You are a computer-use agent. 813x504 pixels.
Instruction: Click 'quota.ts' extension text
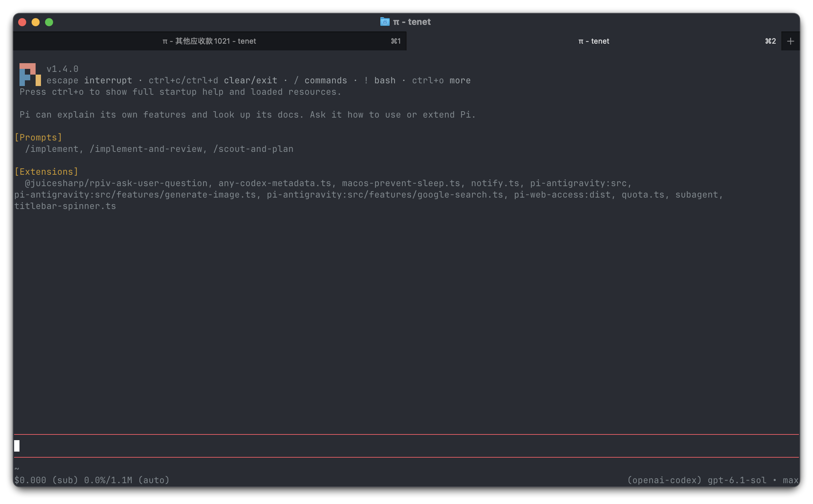[643, 195]
